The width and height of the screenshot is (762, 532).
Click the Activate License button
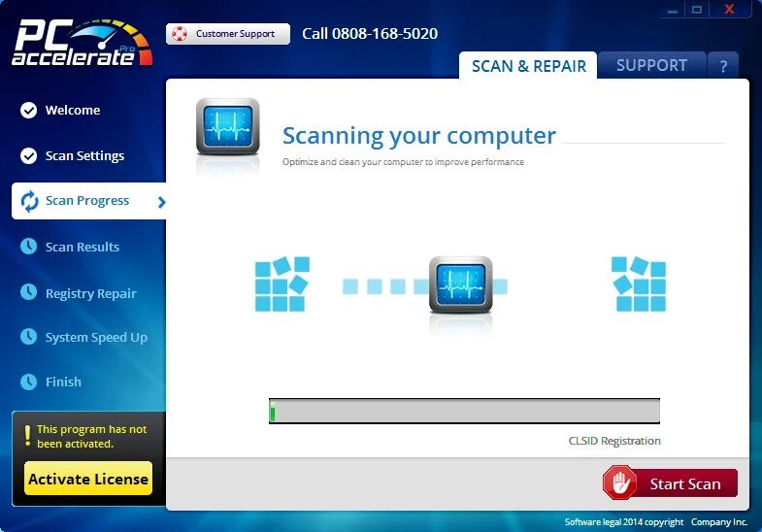click(88, 479)
